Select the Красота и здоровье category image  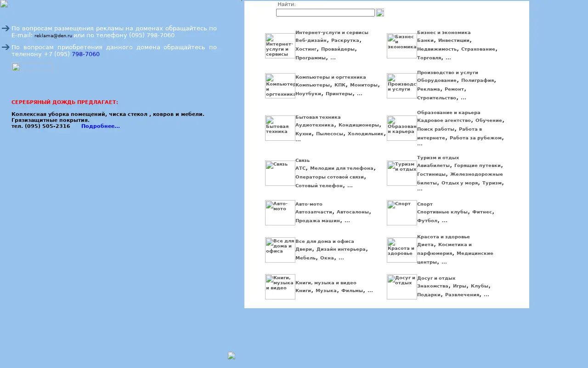tap(402, 250)
